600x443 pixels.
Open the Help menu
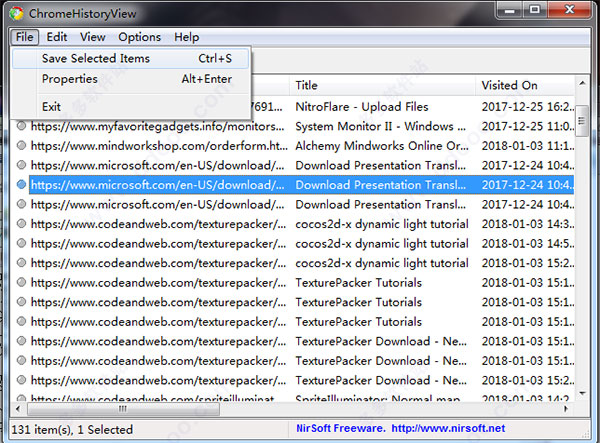(187, 37)
